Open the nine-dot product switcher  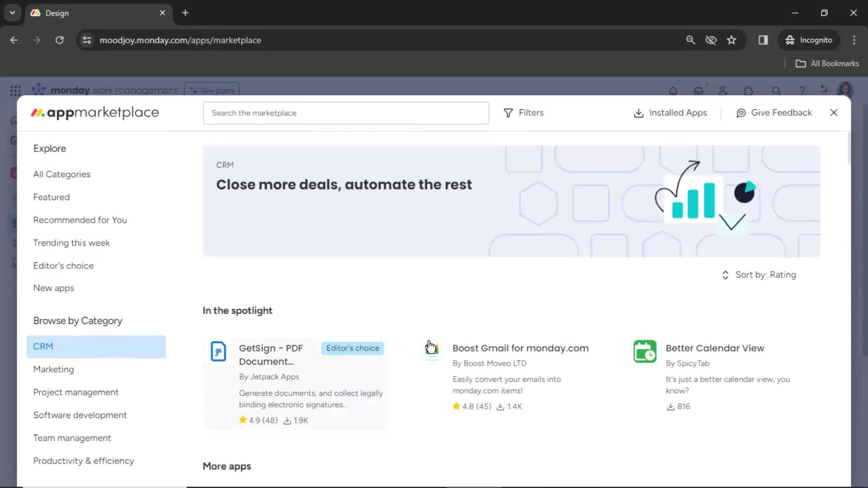[x=15, y=91]
